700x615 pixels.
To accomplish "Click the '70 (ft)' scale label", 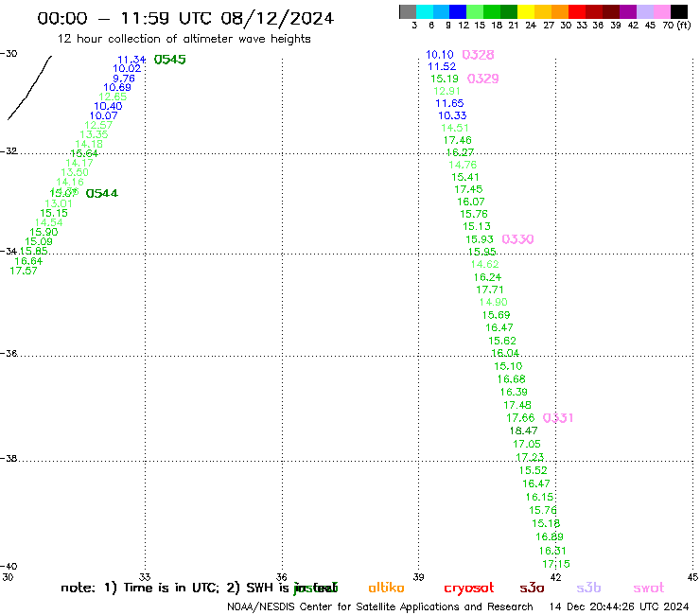I will click(x=676, y=26).
